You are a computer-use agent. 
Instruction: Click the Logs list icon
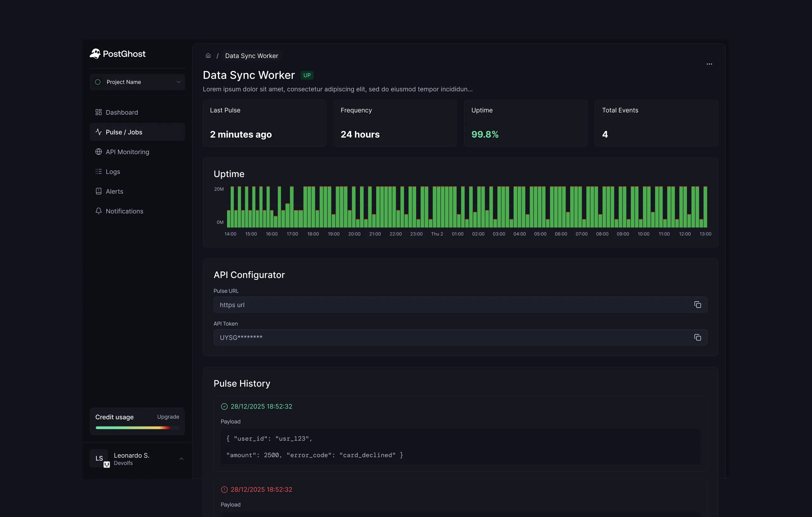coord(98,172)
